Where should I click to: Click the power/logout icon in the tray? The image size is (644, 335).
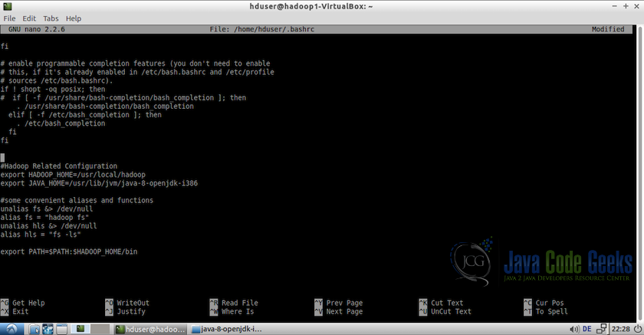click(637, 329)
